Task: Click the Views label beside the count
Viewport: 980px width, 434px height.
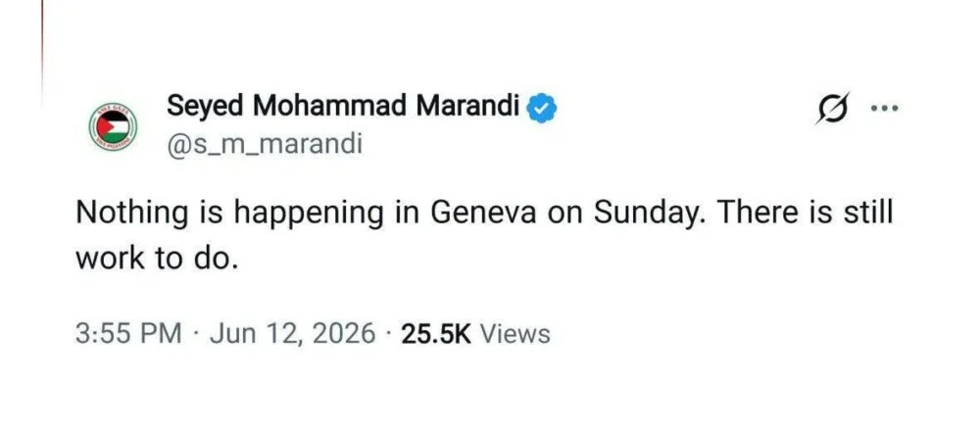Action: [x=514, y=333]
